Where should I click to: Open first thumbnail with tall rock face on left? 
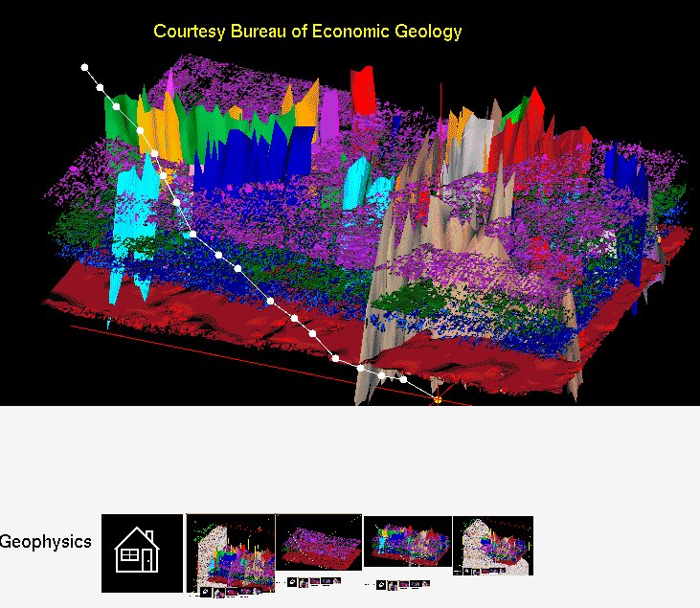click(x=231, y=553)
